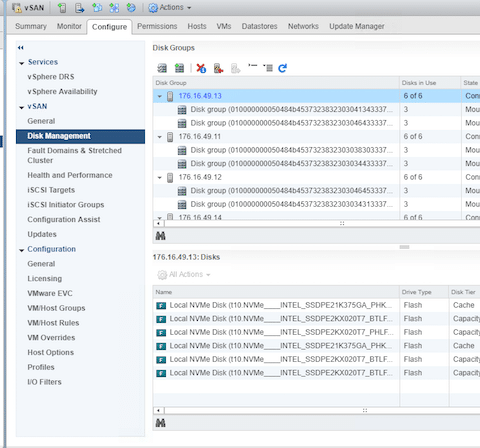Sort by the Disks in Use column header
Screen dimensions: 480x448
coord(430,83)
